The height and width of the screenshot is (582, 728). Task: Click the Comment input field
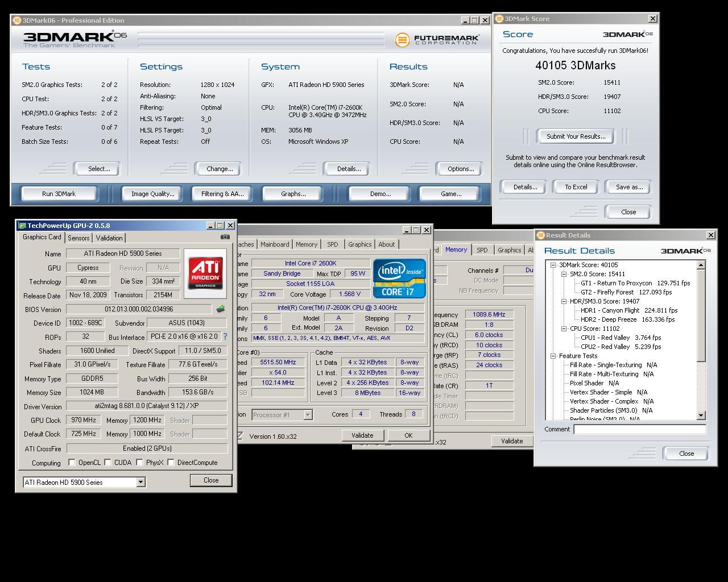pyautogui.click(x=640, y=430)
